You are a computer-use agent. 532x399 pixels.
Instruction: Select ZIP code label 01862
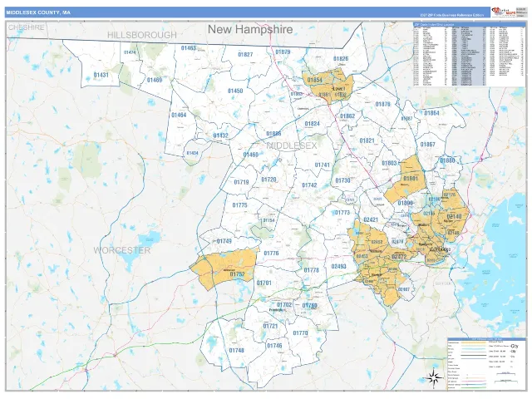pos(347,116)
